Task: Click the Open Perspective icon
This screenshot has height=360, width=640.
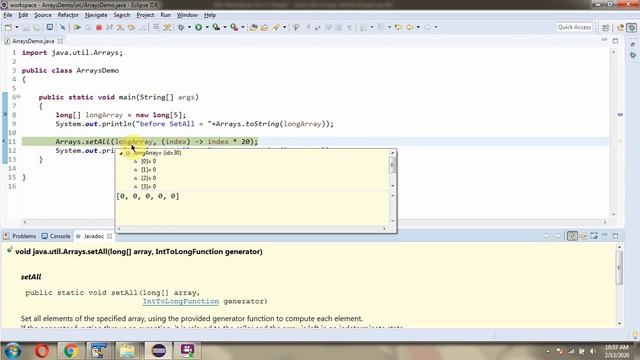Action: (606, 27)
